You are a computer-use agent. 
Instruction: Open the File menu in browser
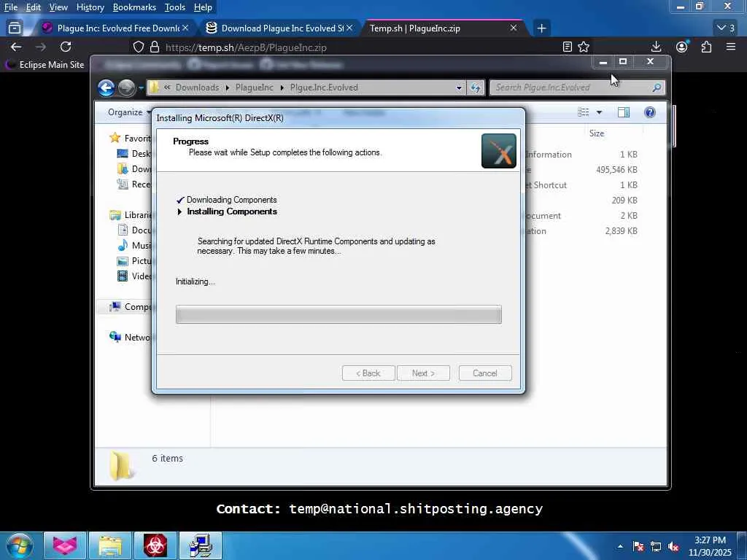(11, 7)
